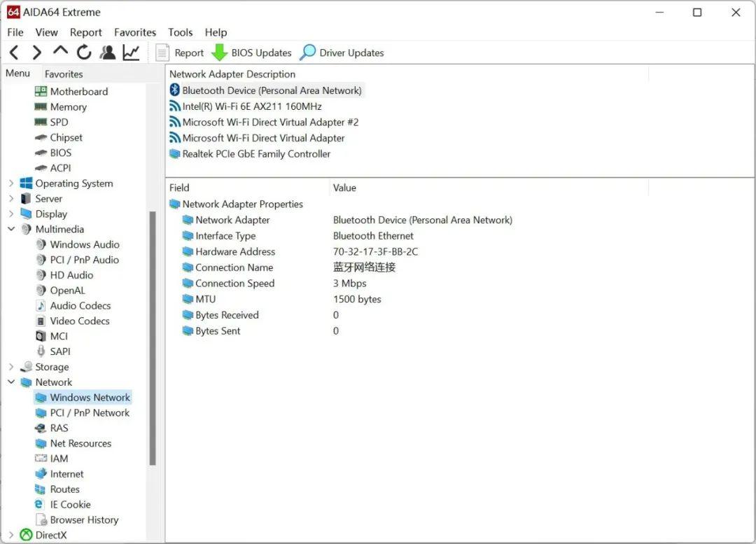Open the Help menu
756x544 pixels.
click(x=216, y=32)
